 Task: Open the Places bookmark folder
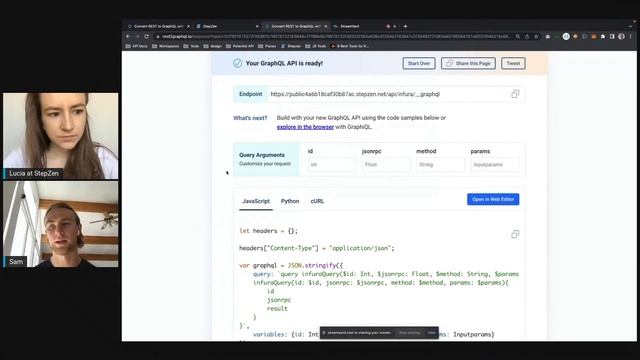point(267,46)
